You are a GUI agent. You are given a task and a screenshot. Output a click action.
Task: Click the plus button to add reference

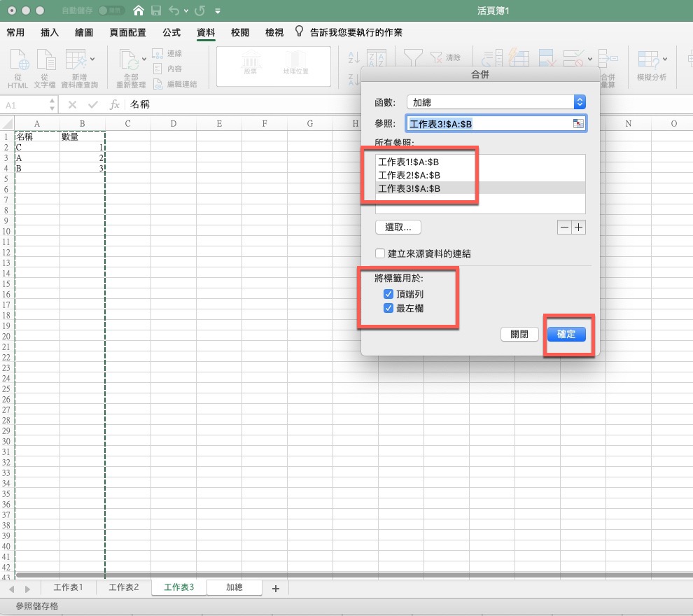point(578,227)
